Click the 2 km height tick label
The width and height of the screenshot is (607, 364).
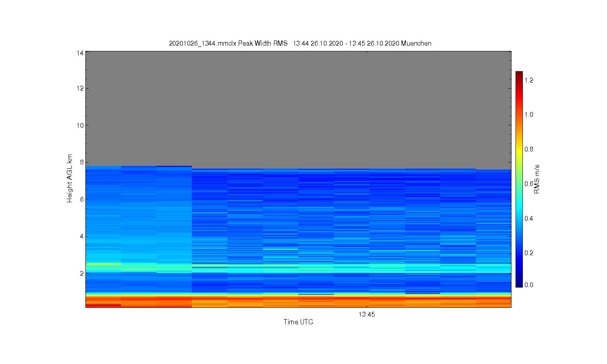82,273
